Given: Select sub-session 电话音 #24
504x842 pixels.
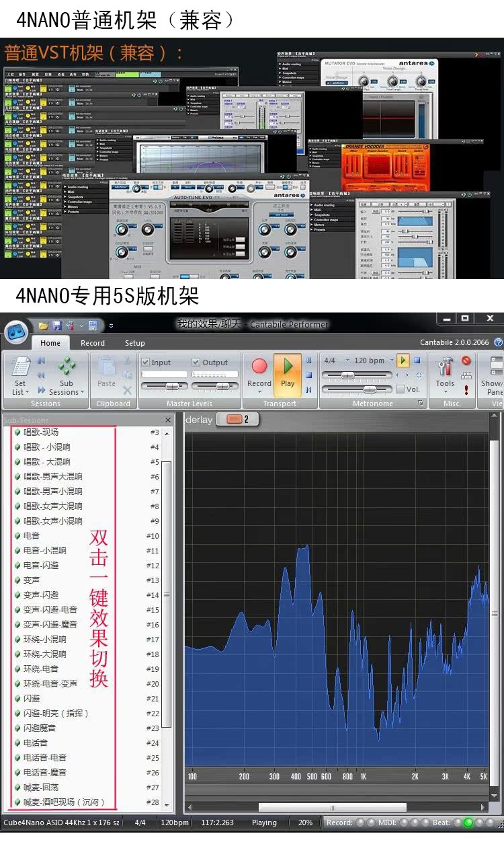Looking at the screenshot, I should click(x=87, y=742).
